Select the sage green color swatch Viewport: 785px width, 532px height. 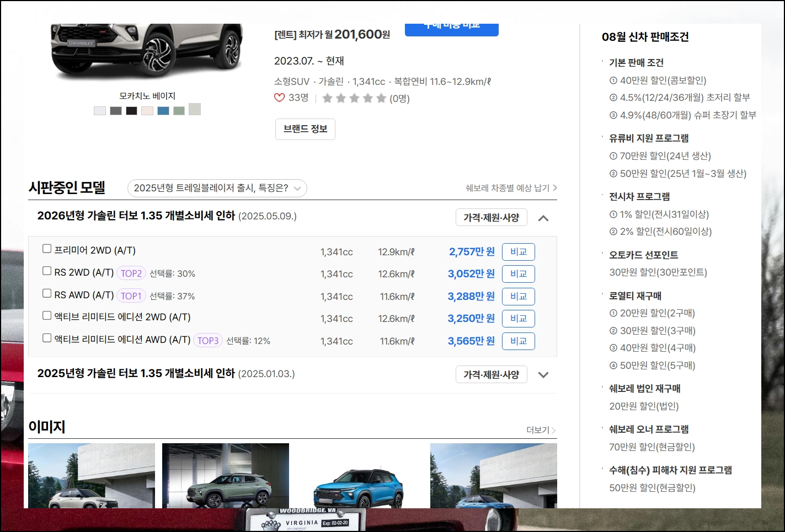pyautogui.click(x=179, y=110)
